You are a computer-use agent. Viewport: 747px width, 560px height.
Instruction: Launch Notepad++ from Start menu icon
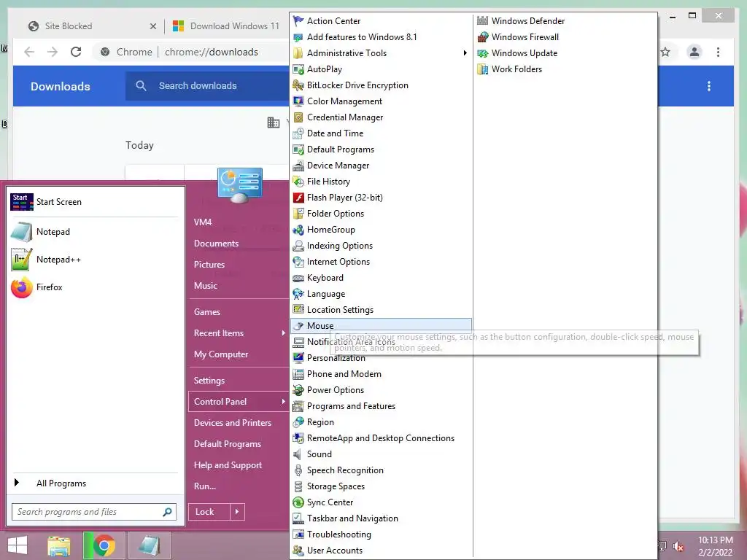pos(21,260)
